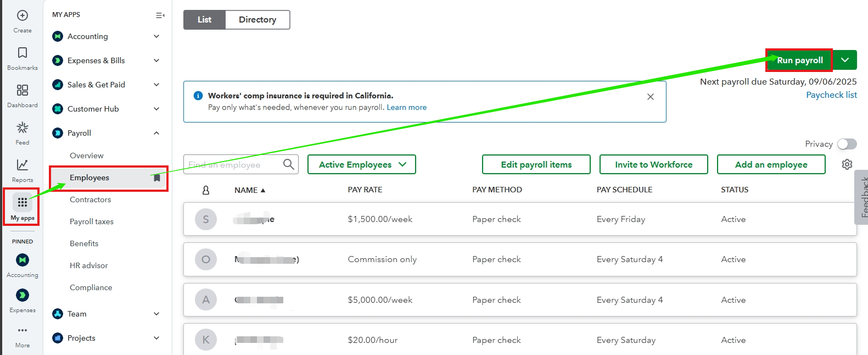Screen dimensions: 868x355
Task: Open dropdown arrow next to Run payroll
Action: pos(845,60)
